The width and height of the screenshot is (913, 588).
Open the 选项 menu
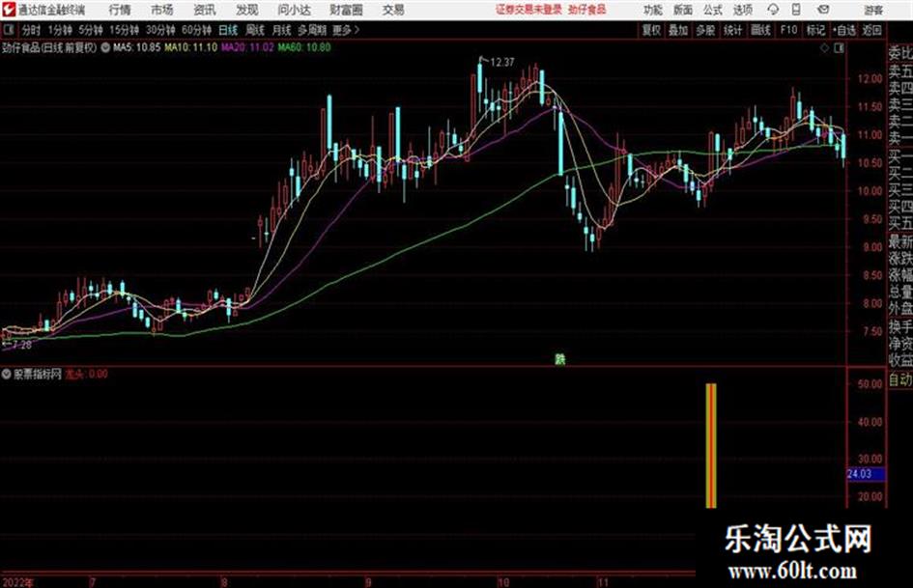(742, 10)
